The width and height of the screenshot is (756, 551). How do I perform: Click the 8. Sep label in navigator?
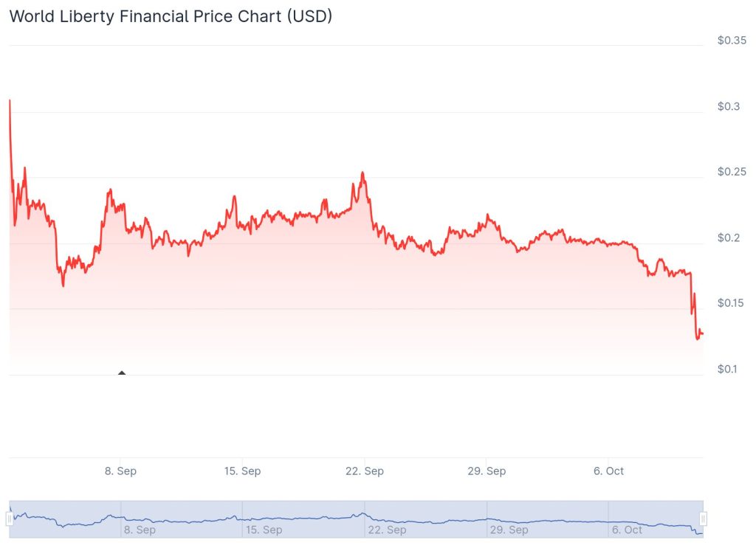tap(140, 530)
